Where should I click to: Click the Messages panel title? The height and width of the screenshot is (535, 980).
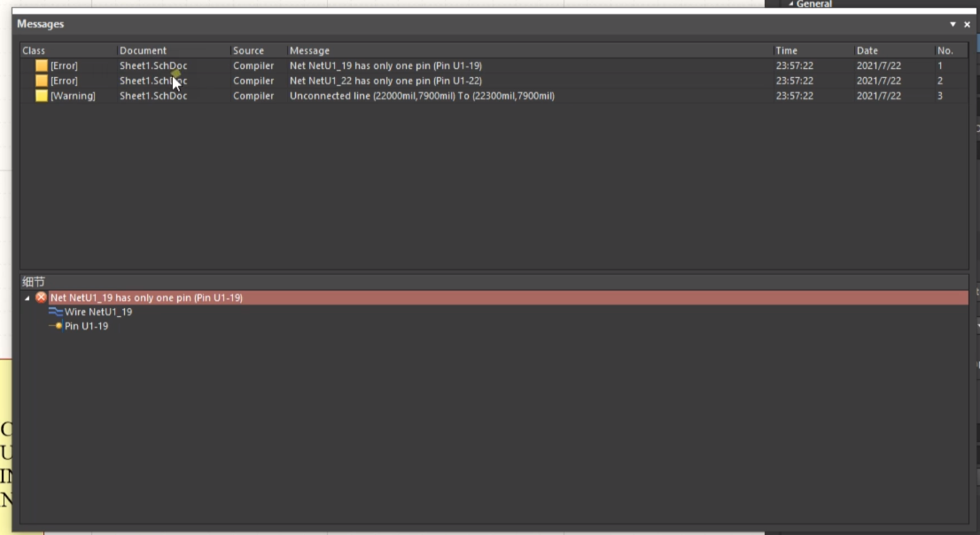click(x=41, y=24)
